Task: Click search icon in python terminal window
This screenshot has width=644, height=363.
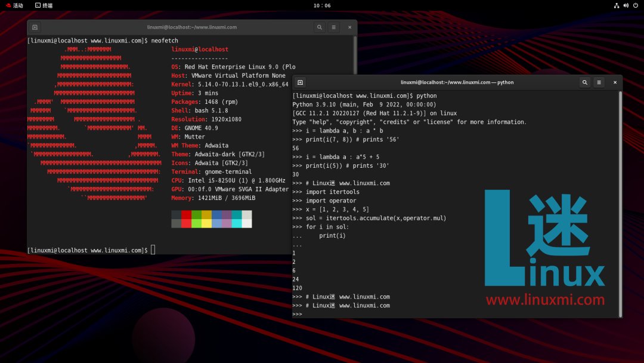Action: (x=585, y=82)
